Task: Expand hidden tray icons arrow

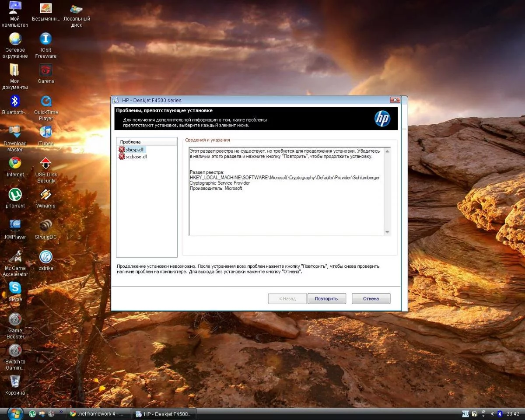Action: pyautogui.click(x=492, y=414)
